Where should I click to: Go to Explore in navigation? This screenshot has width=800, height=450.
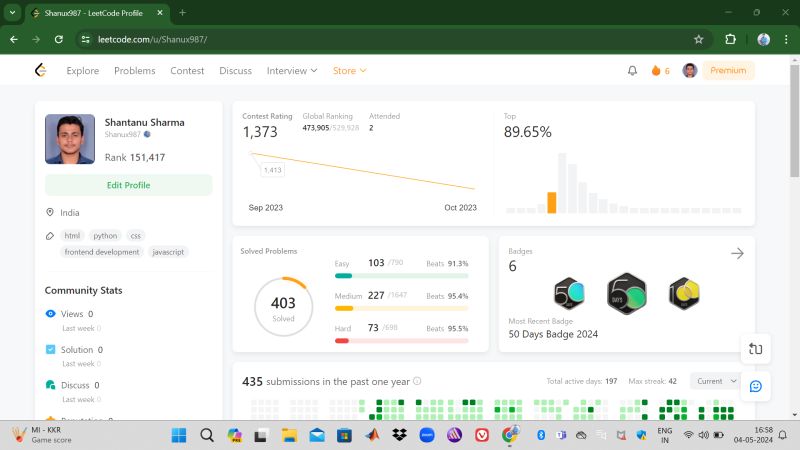point(83,70)
